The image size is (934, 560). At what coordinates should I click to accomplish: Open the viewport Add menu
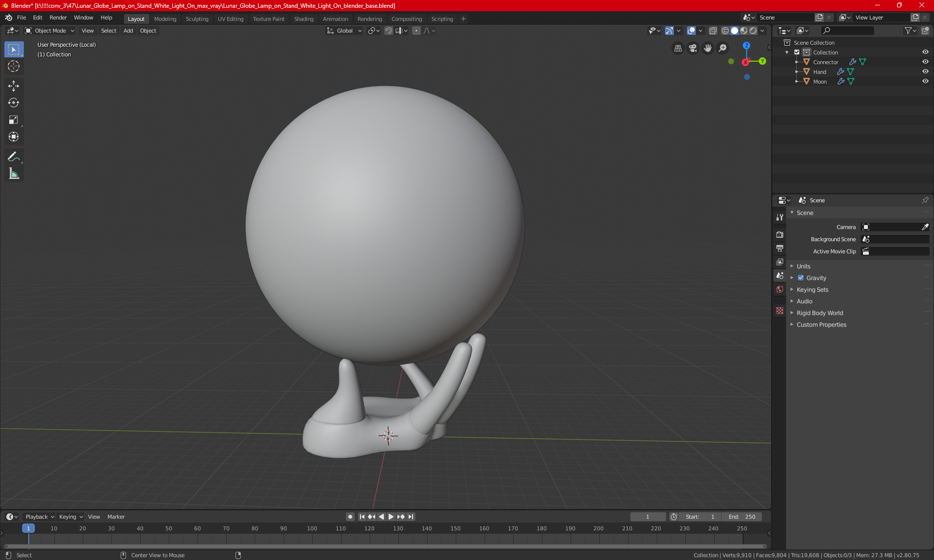click(x=128, y=31)
